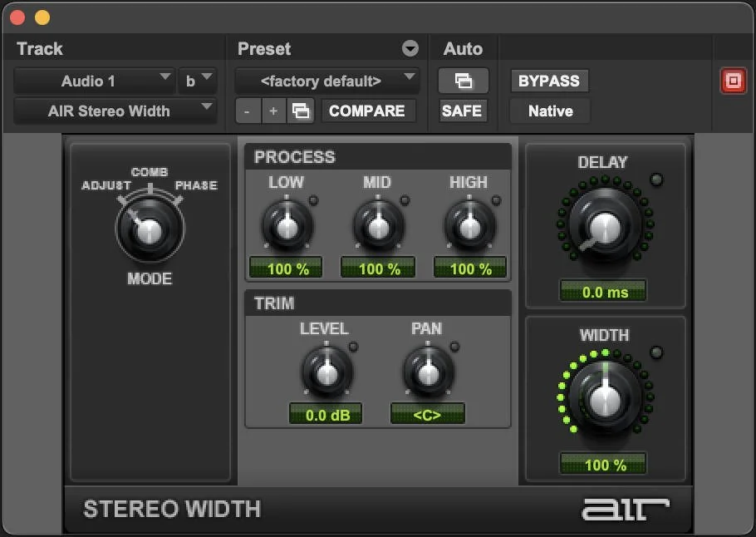Viewport: 756px width, 537px height.
Task: Click the Native format button
Action: pos(550,111)
